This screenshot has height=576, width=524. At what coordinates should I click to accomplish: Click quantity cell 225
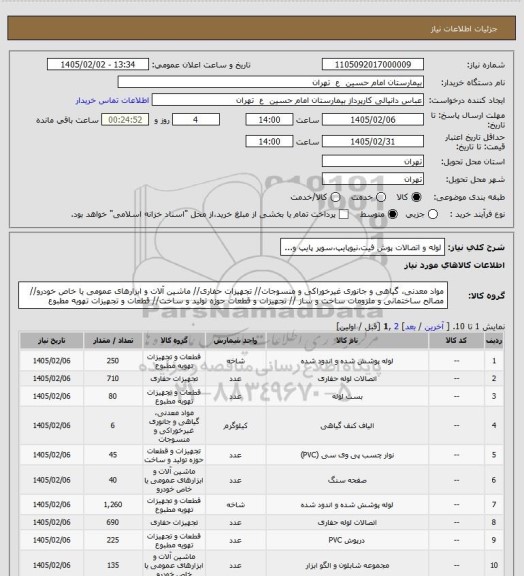[x=113, y=540]
